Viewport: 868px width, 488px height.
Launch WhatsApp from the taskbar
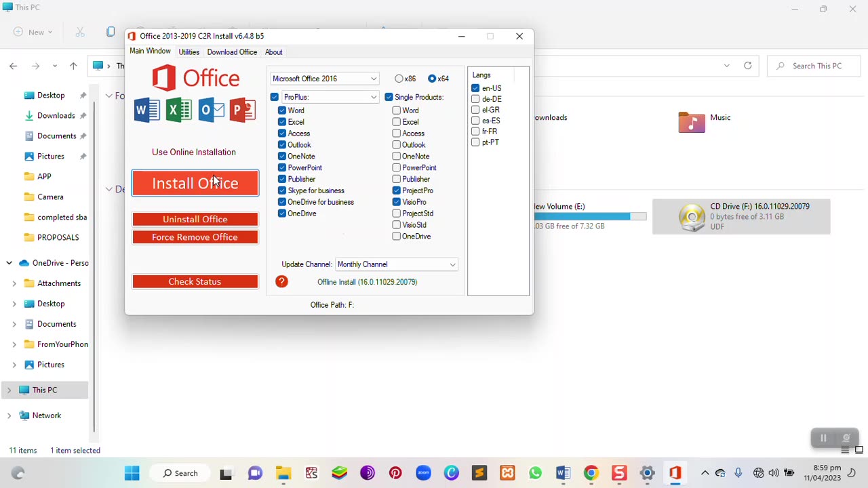[x=535, y=473]
